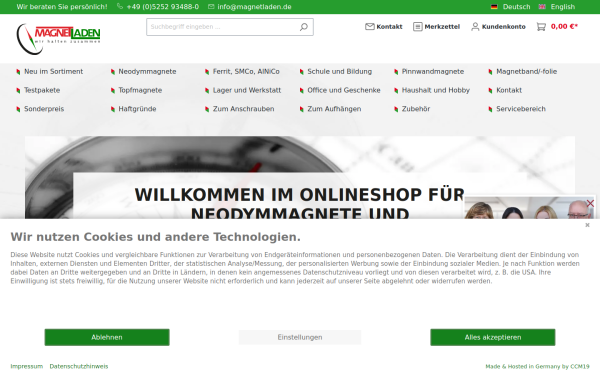
Task: Open the Merkzettel wishlist
Action: coord(437,26)
